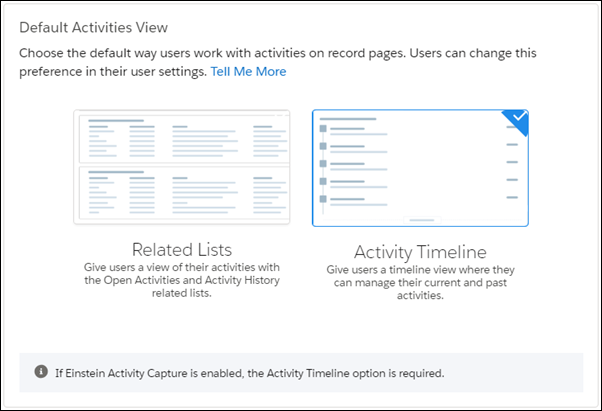The image size is (602, 411).
Task: Click the blue checkmark badge on Activity Timeline
Action: point(517,120)
